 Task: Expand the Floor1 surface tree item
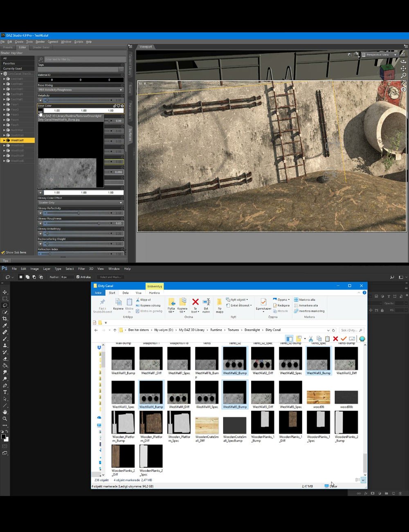4,104
